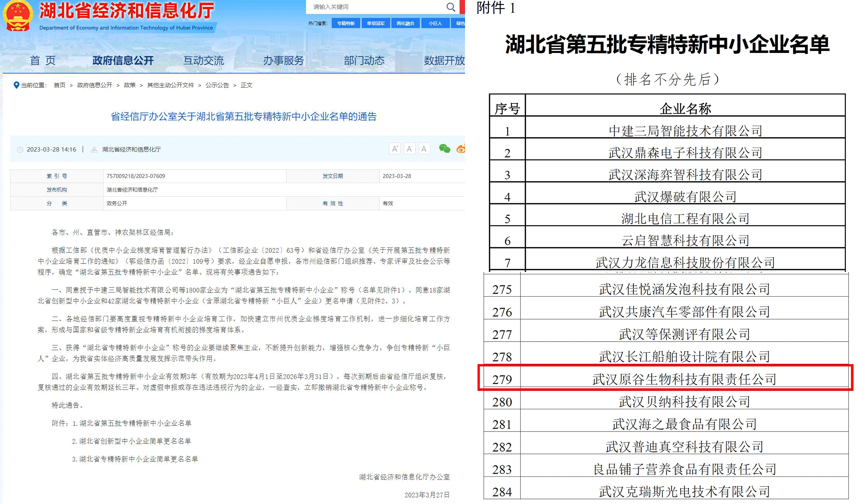Image resolution: width=865 pixels, height=504 pixels.
Task: Click publish time 2023-03-28 14:16
Action: [x=51, y=150]
